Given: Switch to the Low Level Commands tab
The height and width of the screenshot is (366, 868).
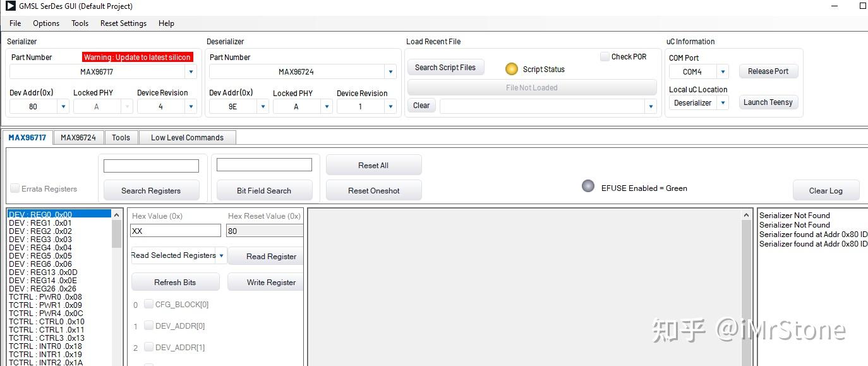Looking at the screenshot, I should (x=187, y=137).
